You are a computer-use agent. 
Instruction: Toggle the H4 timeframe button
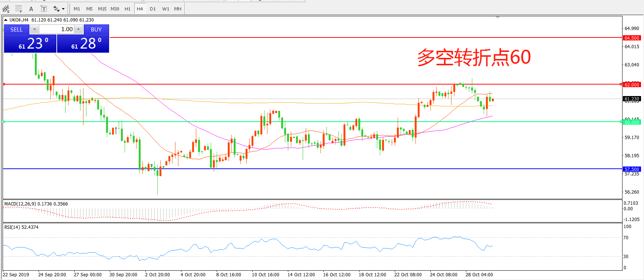[140, 9]
